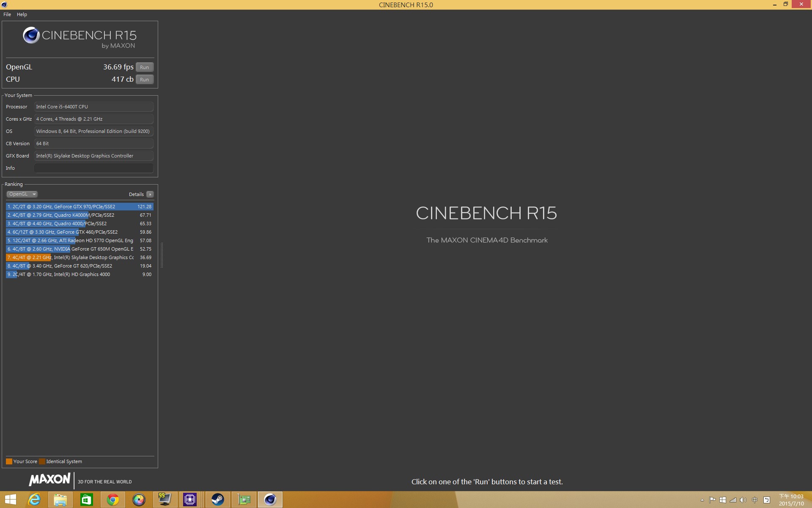Open Steam from the taskbar
Image resolution: width=812 pixels, height=508 pixels.
(x=218, y=500)
